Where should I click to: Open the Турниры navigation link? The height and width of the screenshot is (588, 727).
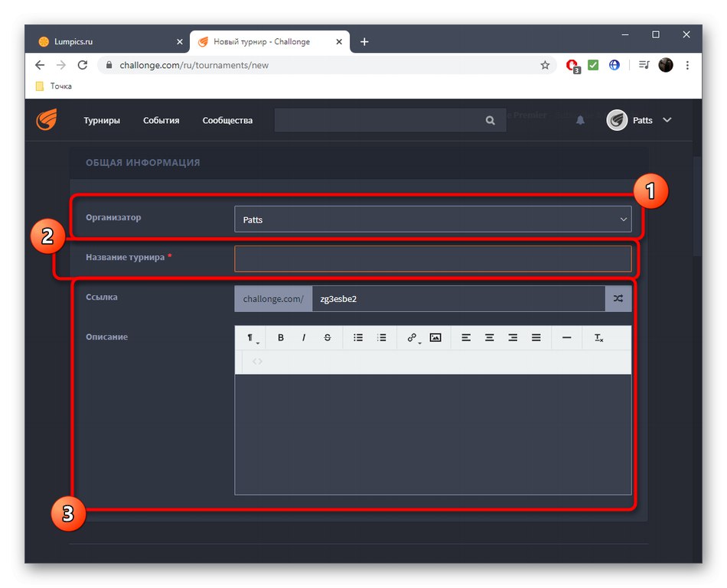[102, 120]
